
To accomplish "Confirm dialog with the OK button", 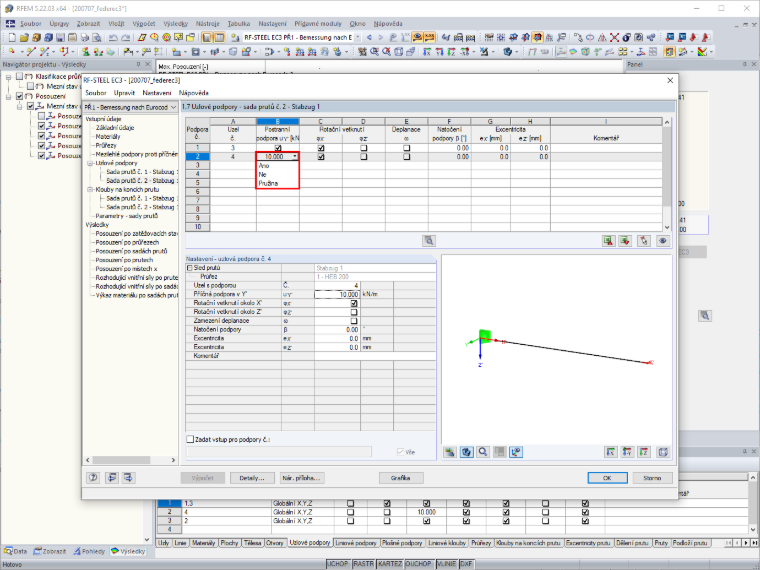I will (x=607, y=478).
